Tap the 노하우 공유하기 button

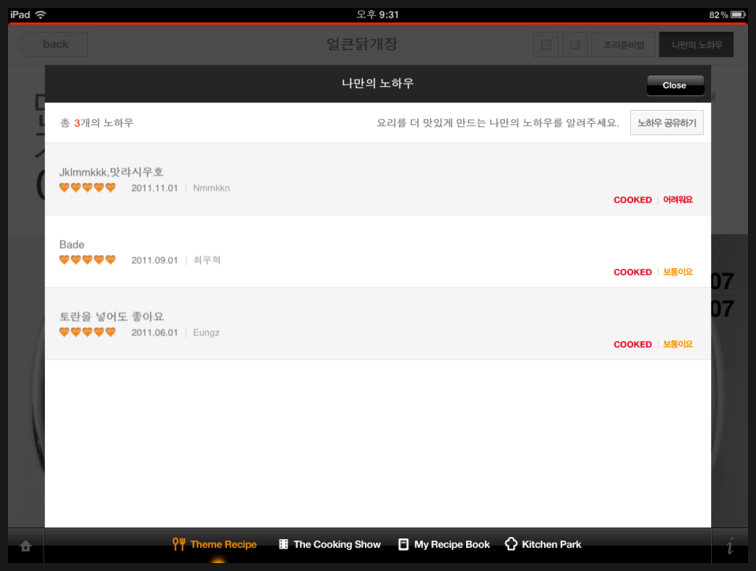(667, 123)
